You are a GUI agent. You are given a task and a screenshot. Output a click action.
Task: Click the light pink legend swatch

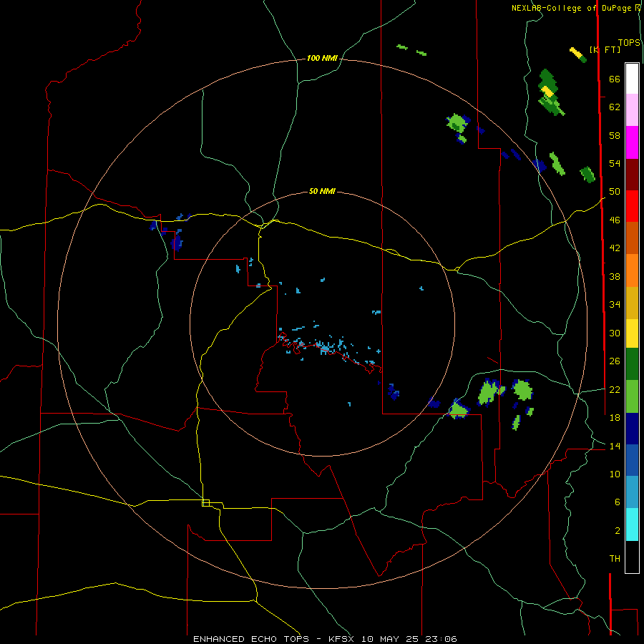tap(632, 109)
